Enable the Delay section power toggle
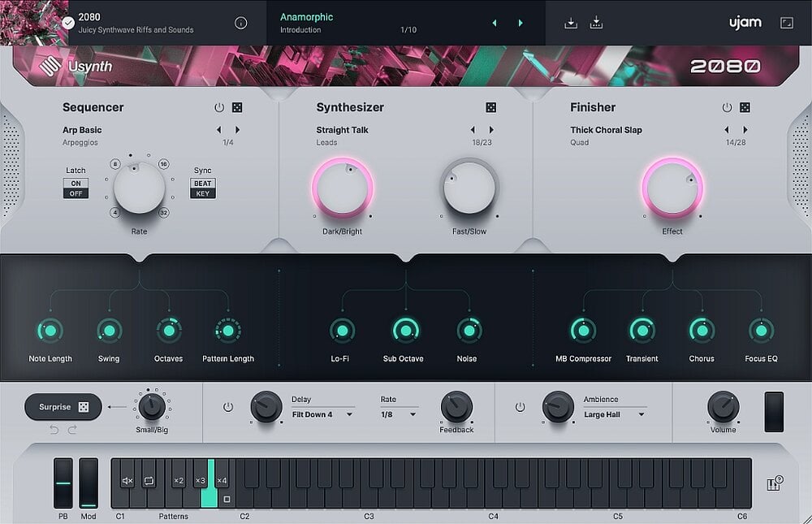The image size is (812, 524). 228,406
